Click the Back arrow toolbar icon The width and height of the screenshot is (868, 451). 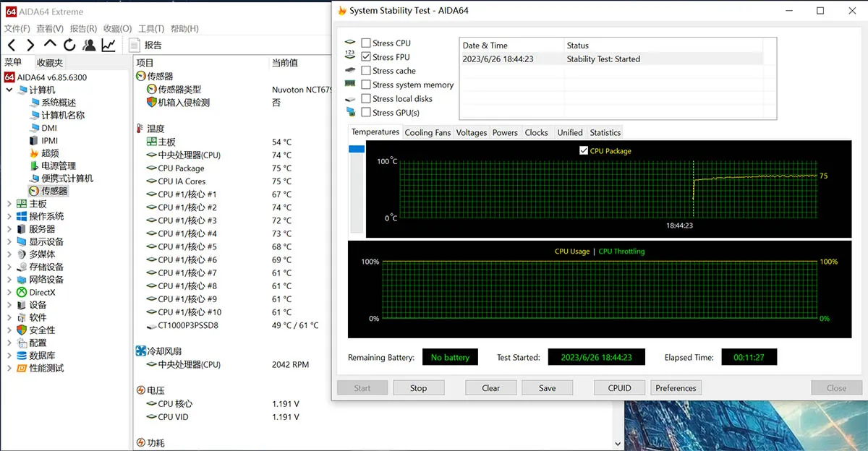tap(12, 45)
